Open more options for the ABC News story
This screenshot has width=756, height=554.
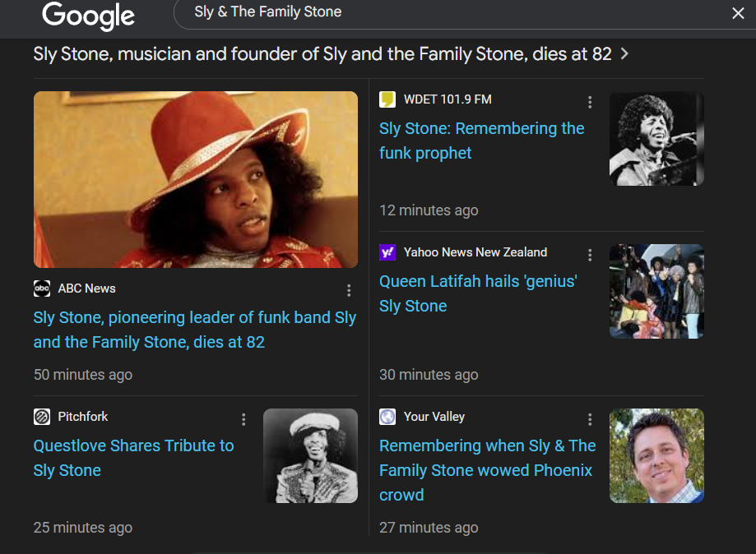pos(349,290)
